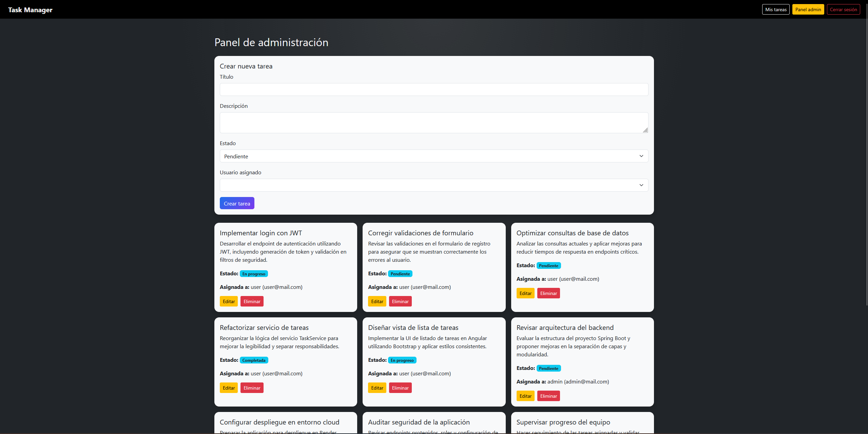Screen dimensions: 868x434
Task: Edit the Diseñar vista de lista de tareas task
Action: 377,388
